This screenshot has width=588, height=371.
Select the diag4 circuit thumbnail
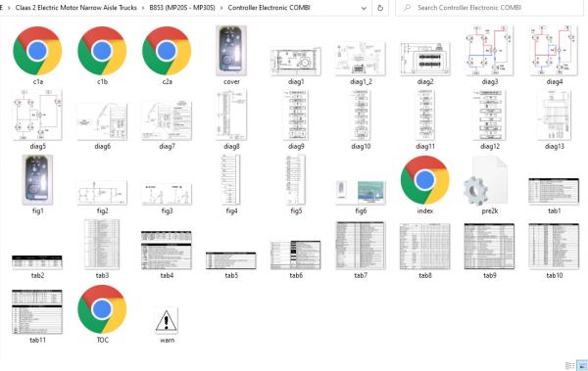point(554,51)
